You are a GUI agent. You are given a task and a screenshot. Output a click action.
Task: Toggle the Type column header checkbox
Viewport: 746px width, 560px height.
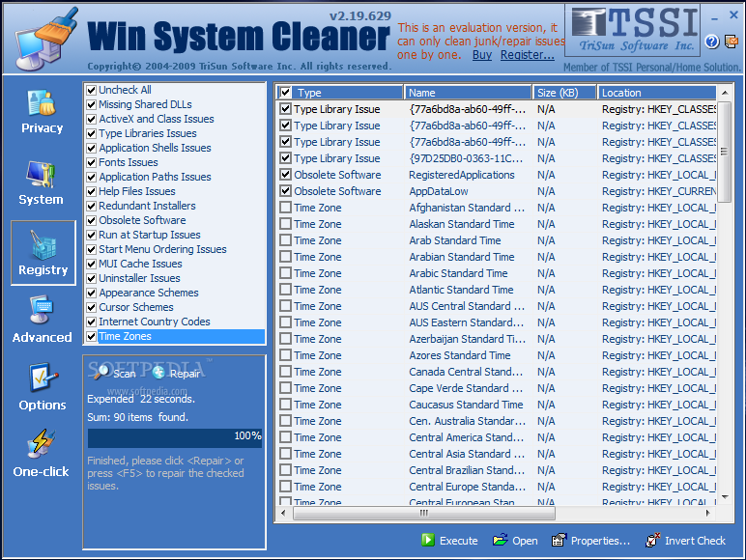click(x=285, y=93)
